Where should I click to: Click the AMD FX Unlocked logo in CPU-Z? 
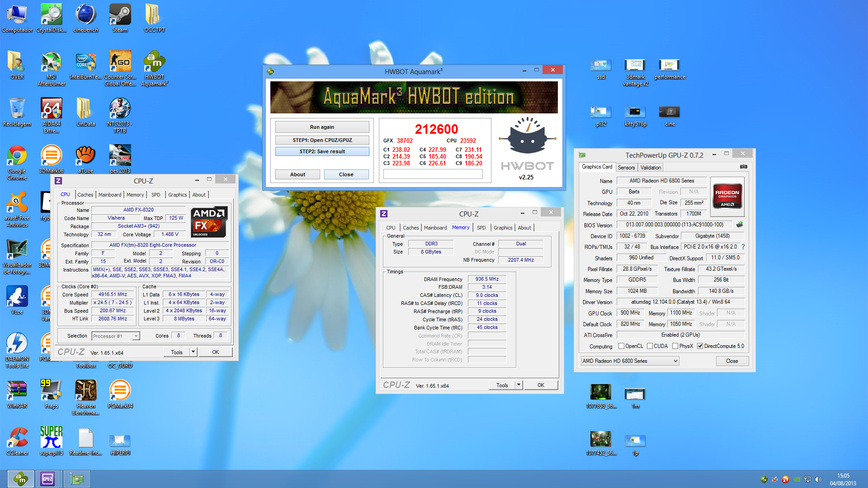208,222
